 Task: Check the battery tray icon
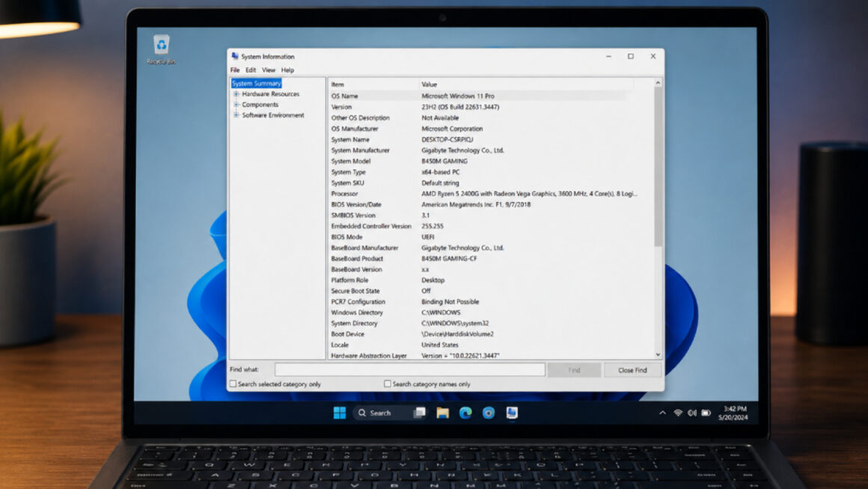click(x=706, y=413)
